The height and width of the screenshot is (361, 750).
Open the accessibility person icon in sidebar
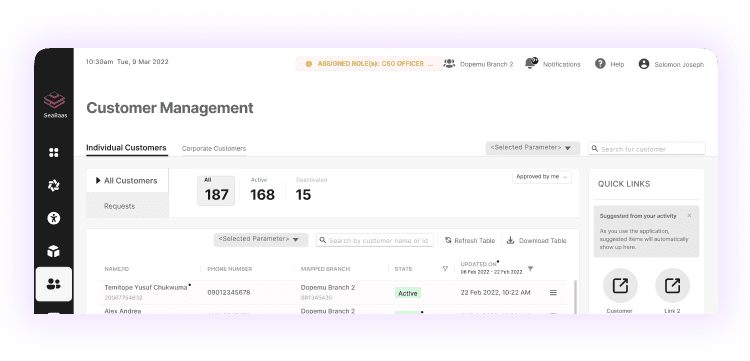(54, 219)
